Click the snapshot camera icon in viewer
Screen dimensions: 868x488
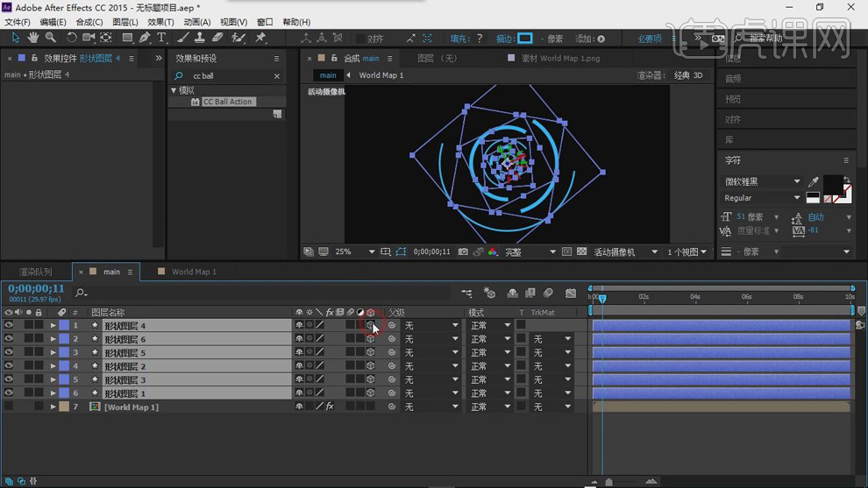[463, 251]
